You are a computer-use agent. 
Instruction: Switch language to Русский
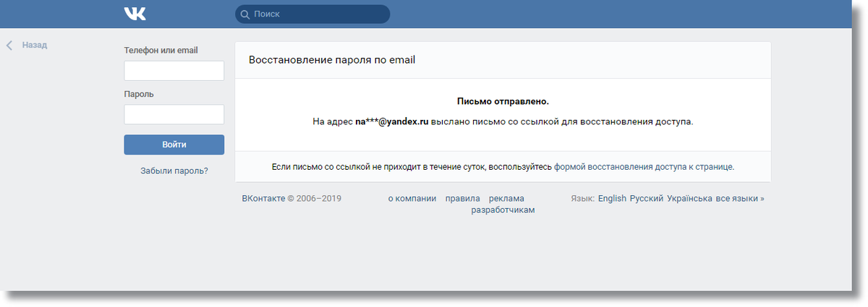click(647, 199)
